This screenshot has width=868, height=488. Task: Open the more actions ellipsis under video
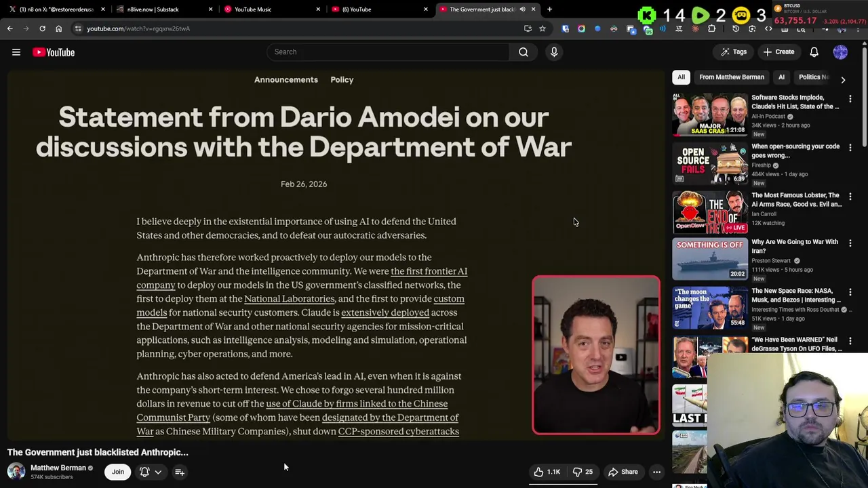click(656, 472)
